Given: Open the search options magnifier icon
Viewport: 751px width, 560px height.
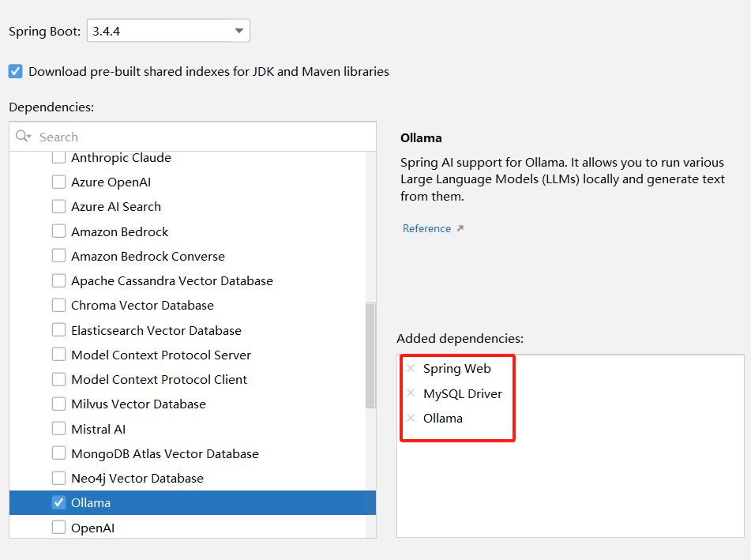Looking at the screenshot, I should 23,137.
